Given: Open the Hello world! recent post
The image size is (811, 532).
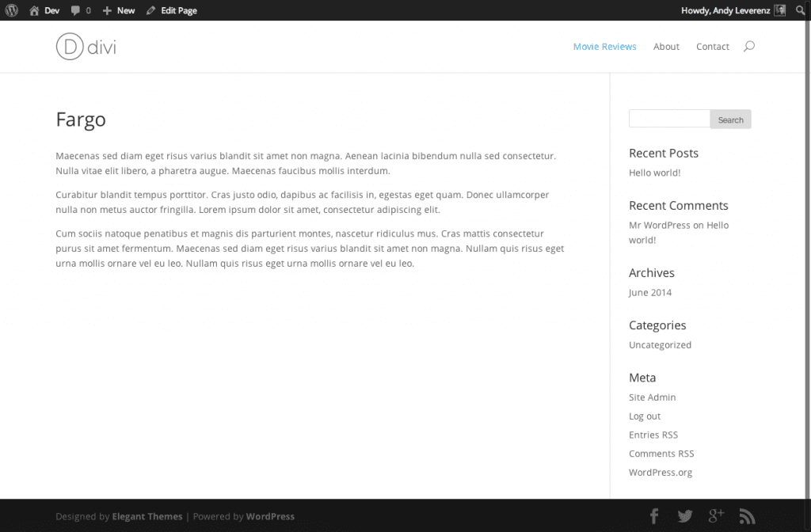Looking at the screenshot, I should click(654, 173).
